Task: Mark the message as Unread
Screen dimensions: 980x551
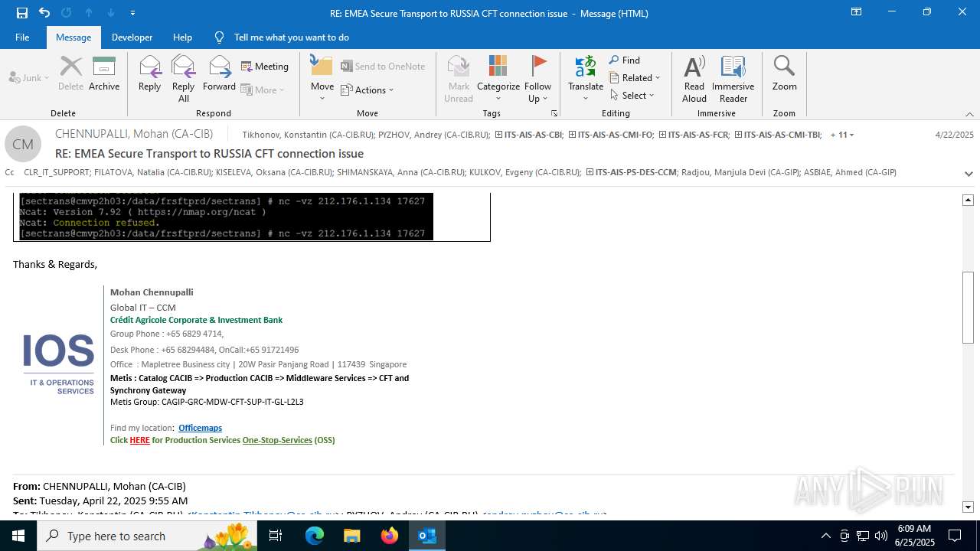Action: (459, 79)
